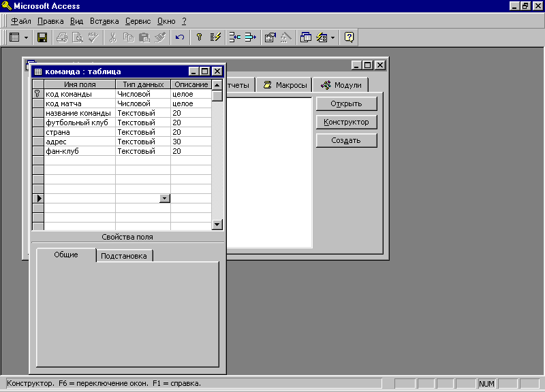Viewport: 545px width, 392px height.
Task: Click the Microsoft Access key icon in title bar
Action: [x=7, y=6]
